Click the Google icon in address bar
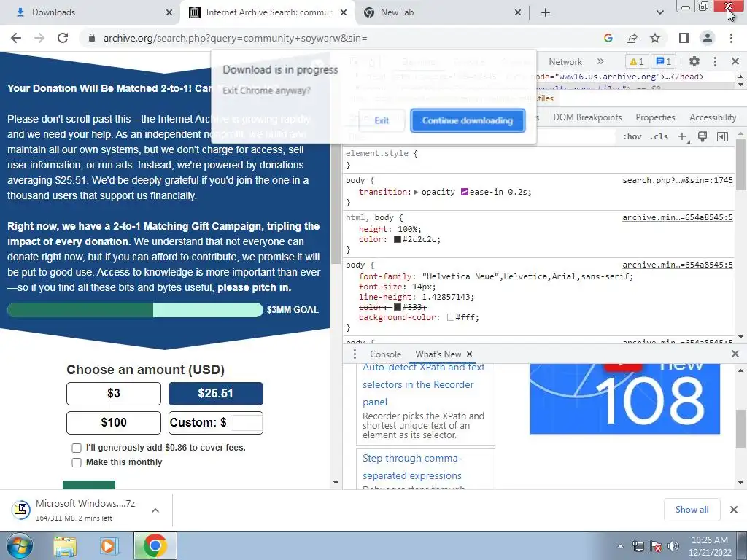The image size is (747, 560). [x=608, y=38]
